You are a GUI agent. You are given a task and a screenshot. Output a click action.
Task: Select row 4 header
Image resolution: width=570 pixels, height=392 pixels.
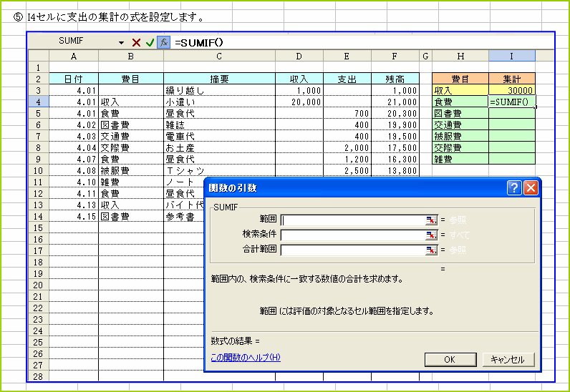coord(39,102)
